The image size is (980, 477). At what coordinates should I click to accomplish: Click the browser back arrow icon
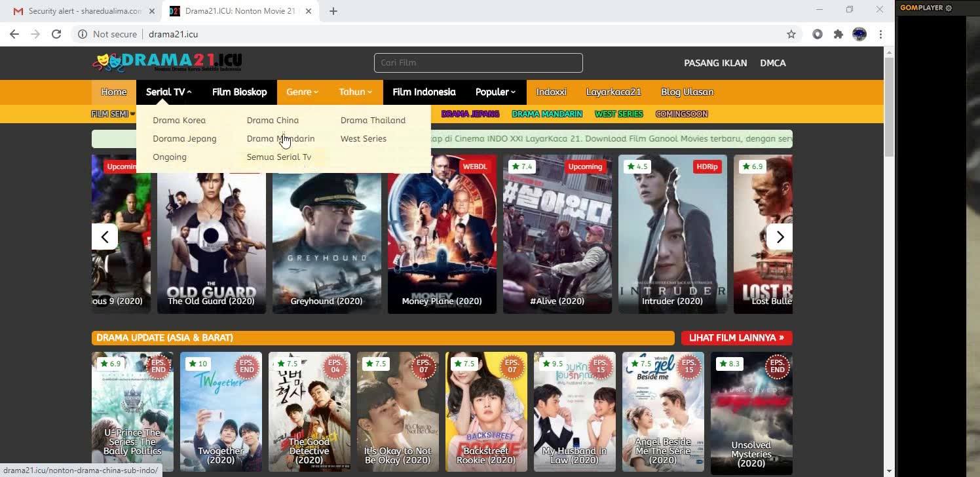pyautogui.click(x=14, y=34)
